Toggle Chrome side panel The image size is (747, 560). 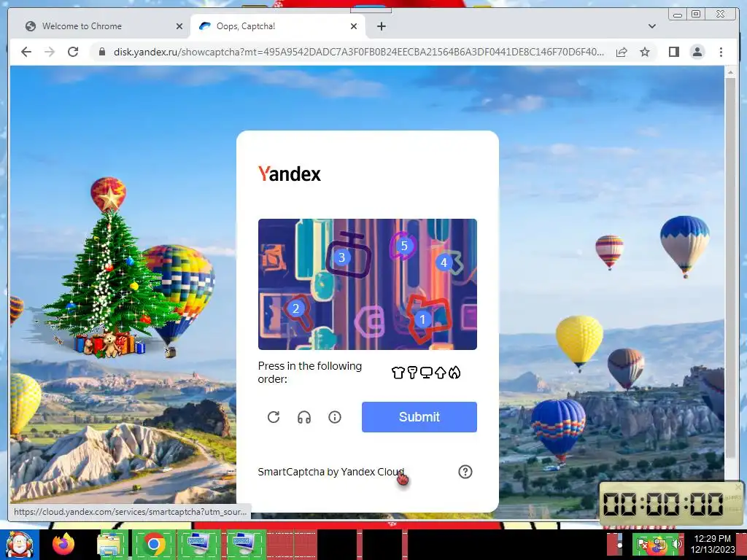(673, 52)
